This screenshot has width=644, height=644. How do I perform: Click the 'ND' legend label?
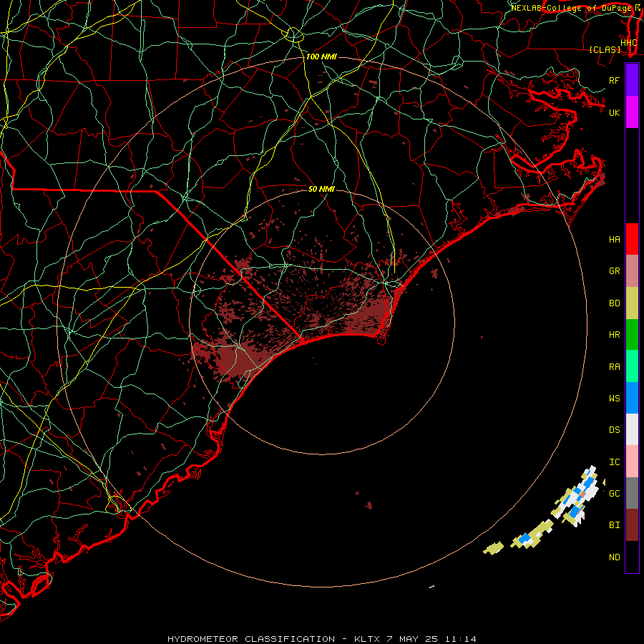pos(614,557)
